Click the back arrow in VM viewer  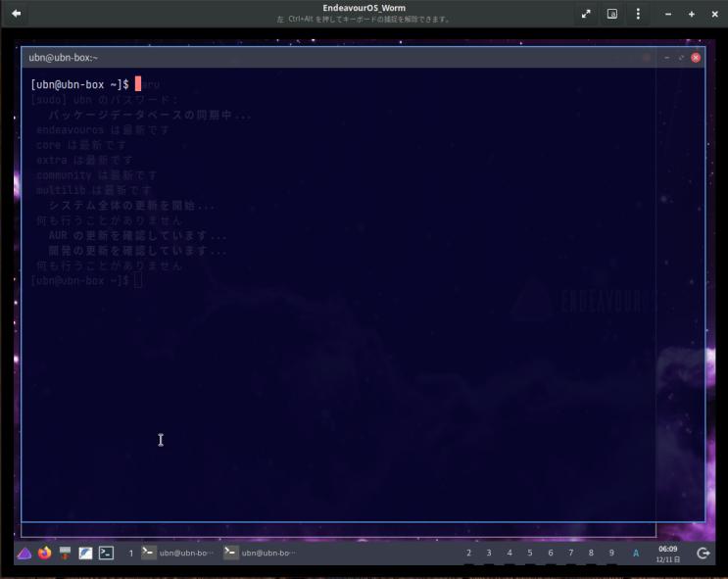pos(17,14)
